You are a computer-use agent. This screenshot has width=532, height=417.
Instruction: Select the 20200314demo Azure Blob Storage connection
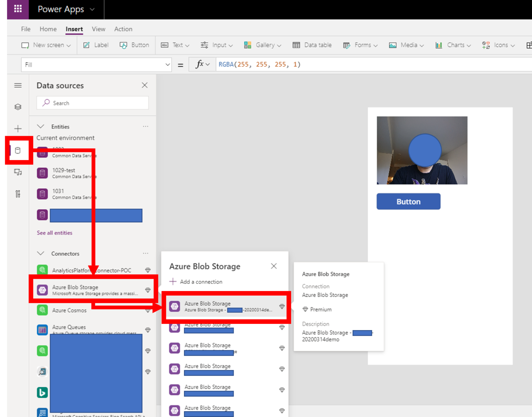point(227,307)
